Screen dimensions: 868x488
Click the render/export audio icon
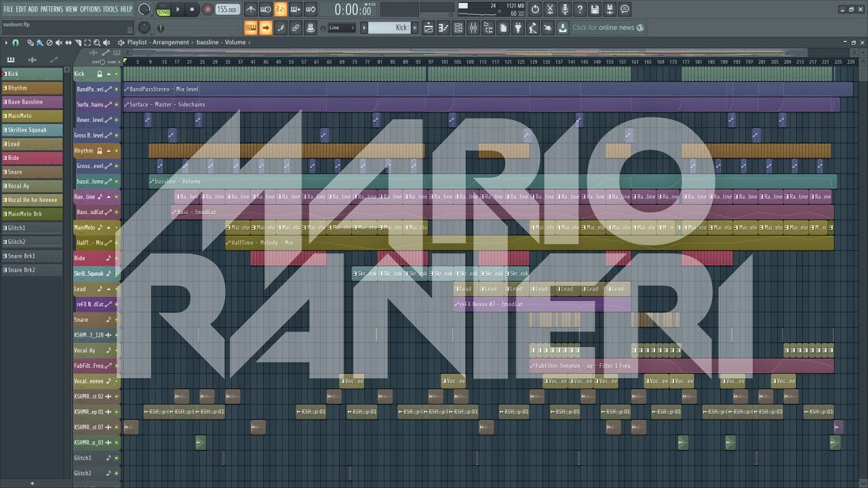pos(610,9)
